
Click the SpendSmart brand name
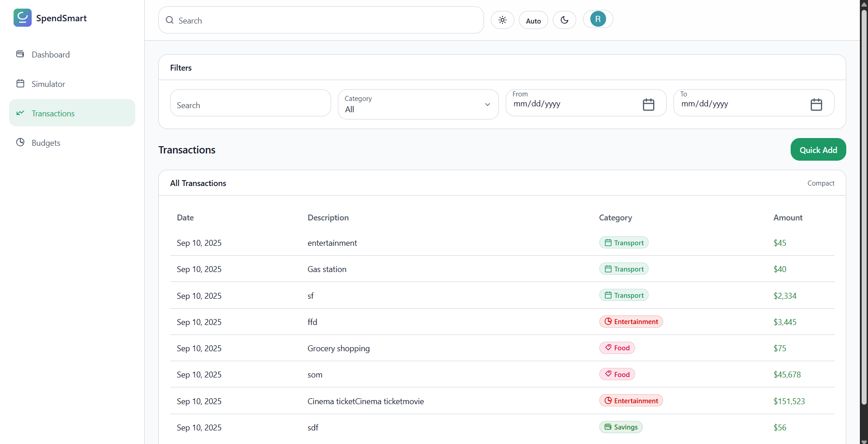tap(61, 18)
